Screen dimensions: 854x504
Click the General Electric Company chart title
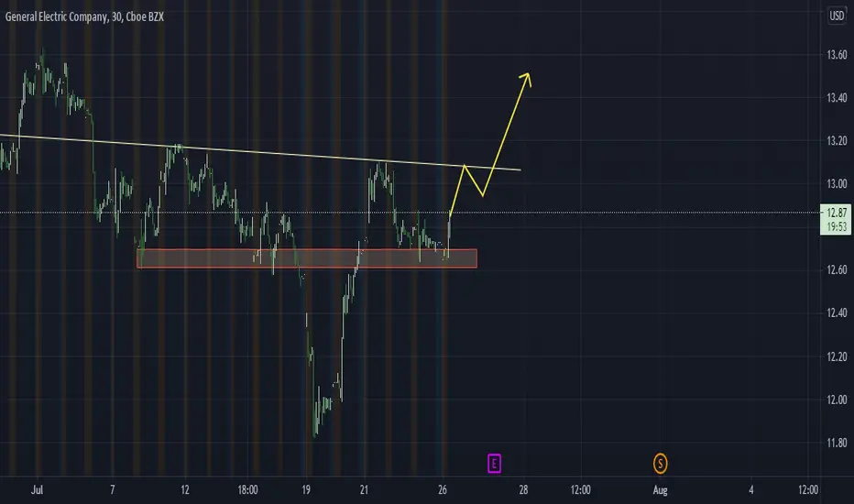point(84,16)
